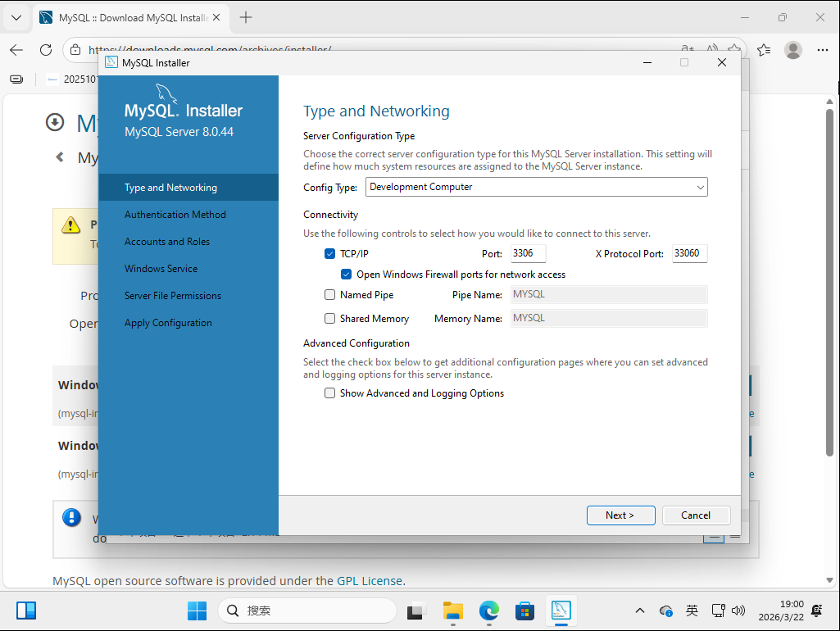The height and width of the screenshot is (631, 840).
Task: Click the scroll down arrow
Action: (x=829, y=580)
